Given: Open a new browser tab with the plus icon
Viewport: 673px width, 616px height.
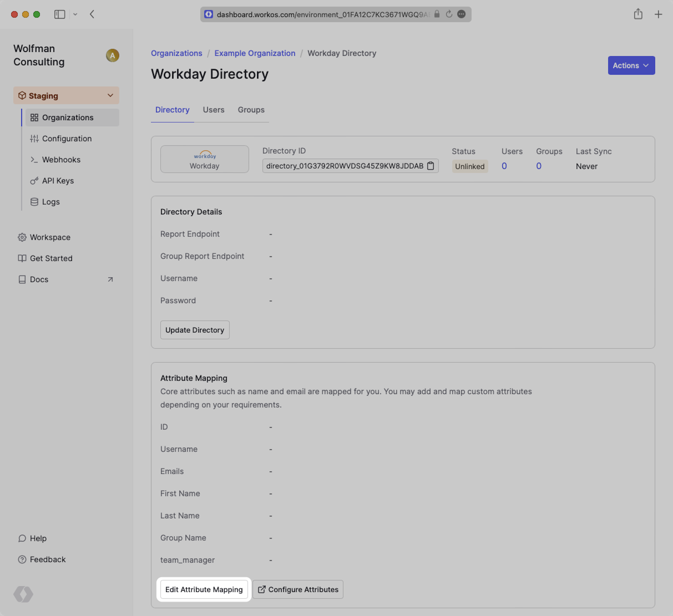Looking at the screenshot, I should (658, 14).
